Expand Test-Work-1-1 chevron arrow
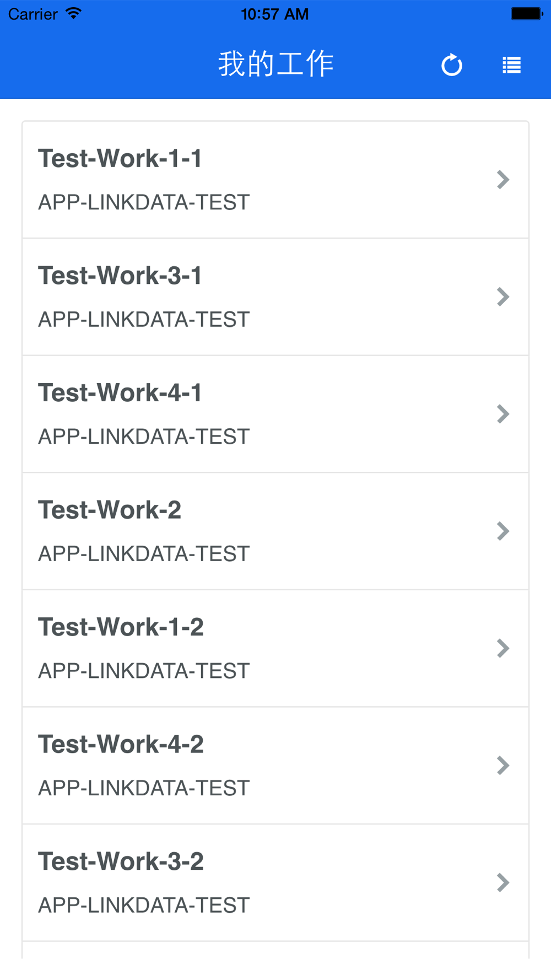 click(x=503, y=180)
